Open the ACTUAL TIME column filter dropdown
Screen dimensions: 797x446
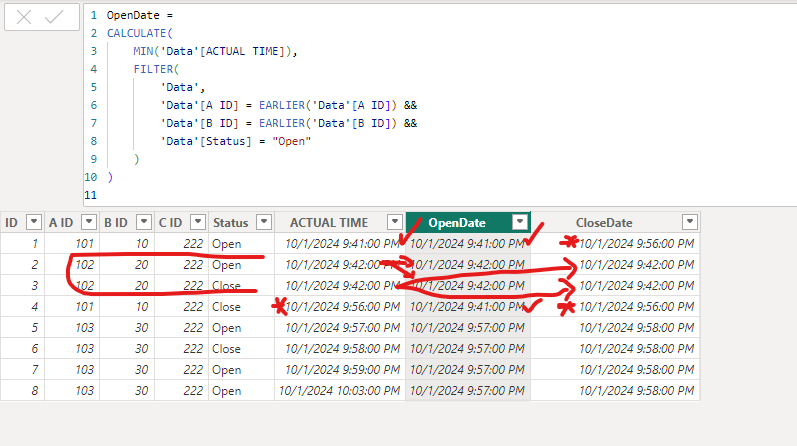click(x=394, y=222)
